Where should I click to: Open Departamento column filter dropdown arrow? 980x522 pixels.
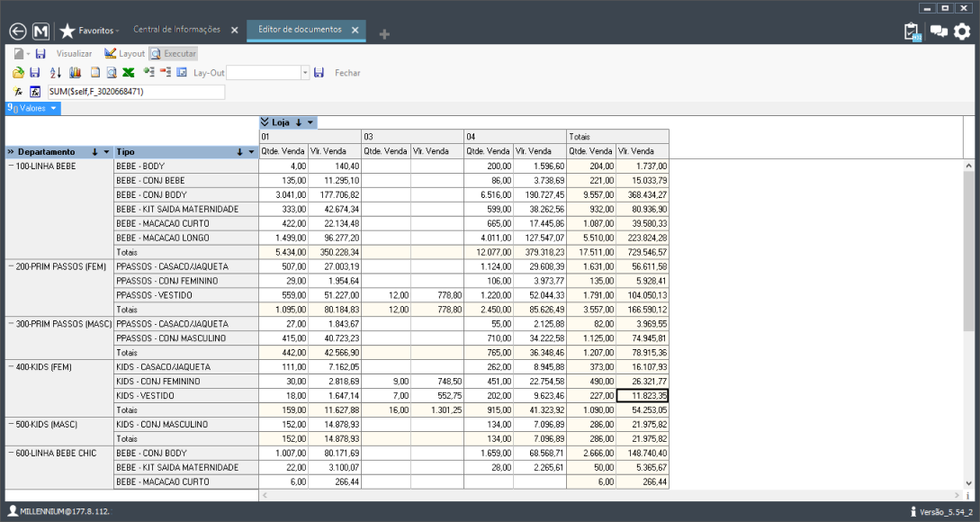pyautogui.click(x=107, y=152)
